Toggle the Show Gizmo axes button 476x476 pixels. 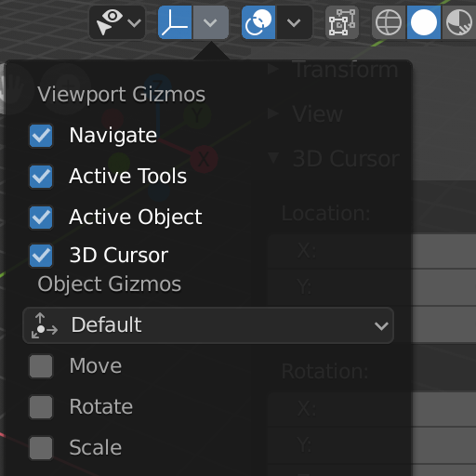pos(175,22)
